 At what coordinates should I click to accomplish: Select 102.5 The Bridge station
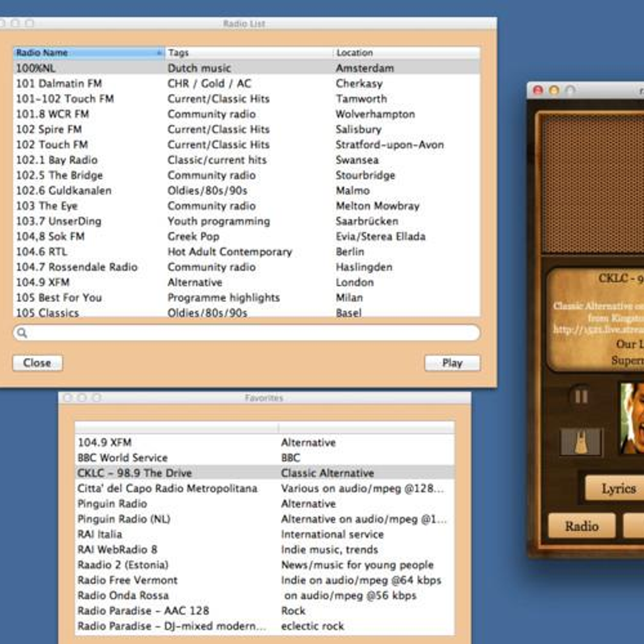click(246, 175)
